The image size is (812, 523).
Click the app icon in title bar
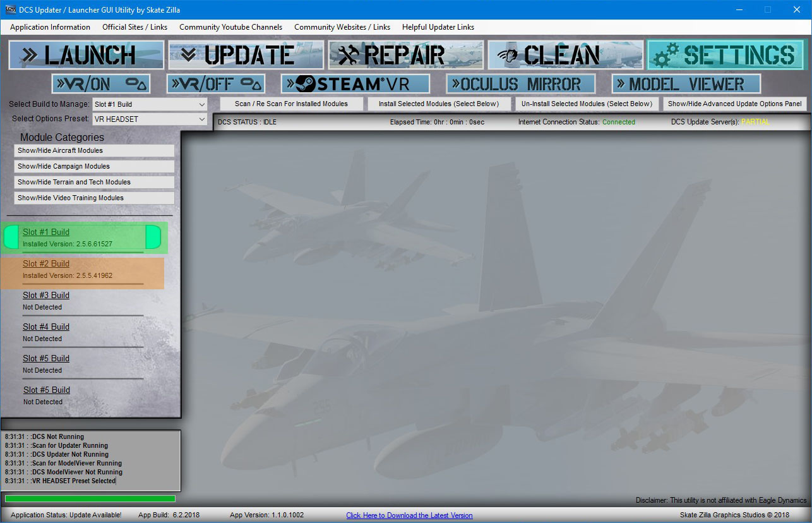click(9, 9)
